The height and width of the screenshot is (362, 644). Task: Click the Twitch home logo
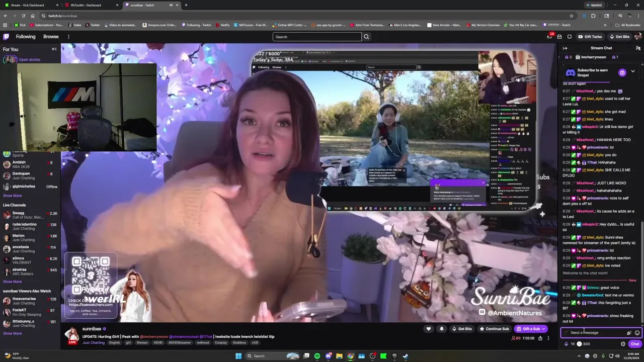click(x=6, y=37)
